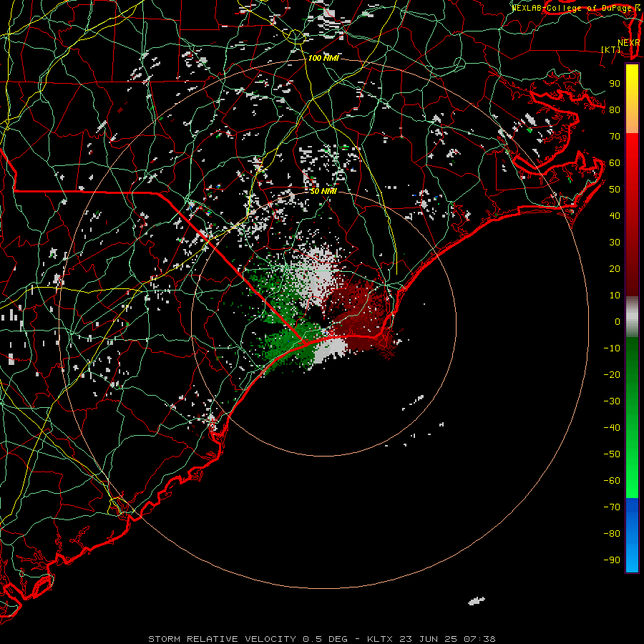Screen dimensions: 644x644
Task: Click the 70 value on the velocity scale
Action: [615, 137]
